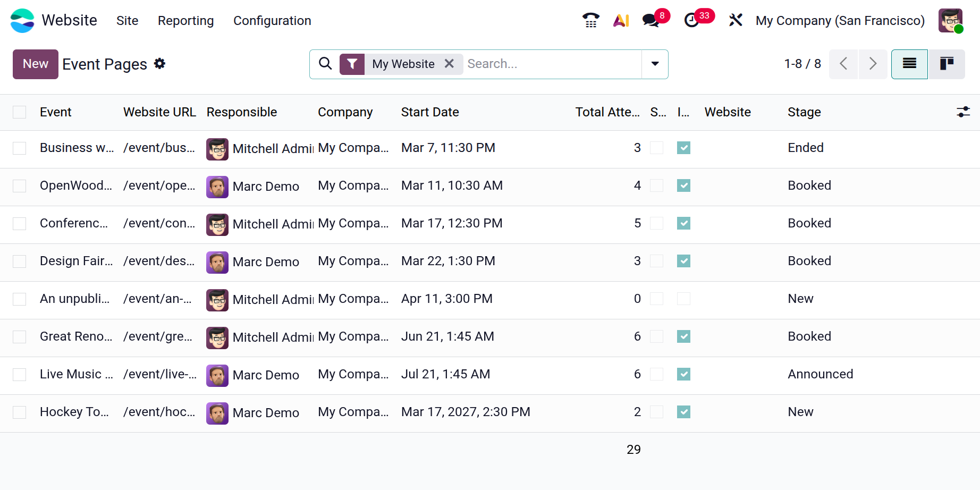Screen dimensions: 980x490
Task: Switch to Kanban view
Action: click(x=947, y=64)
